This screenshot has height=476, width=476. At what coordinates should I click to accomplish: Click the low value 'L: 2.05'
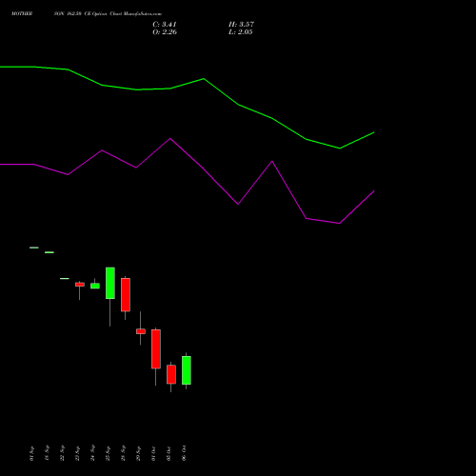241,31
